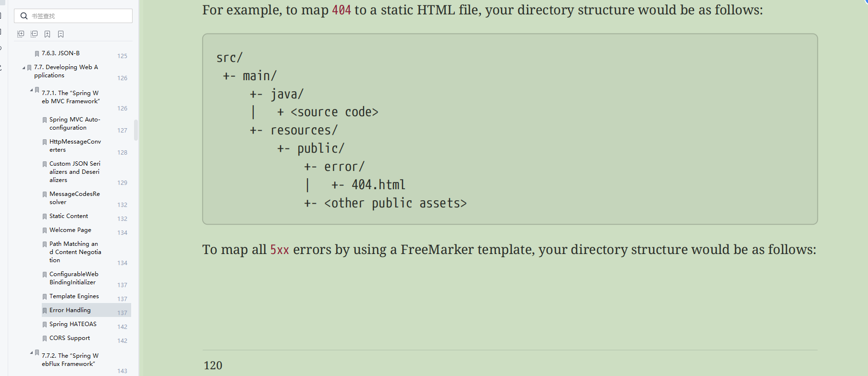868x376 pixels.
Task: Click the bookmark search input field
Action: [x=73, y=16]
